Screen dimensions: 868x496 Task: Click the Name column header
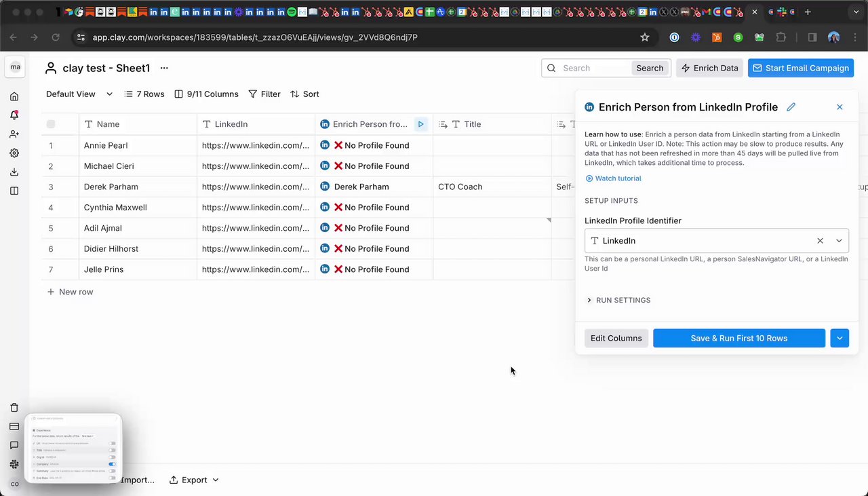pyautogui.click(x=138, y=124)
